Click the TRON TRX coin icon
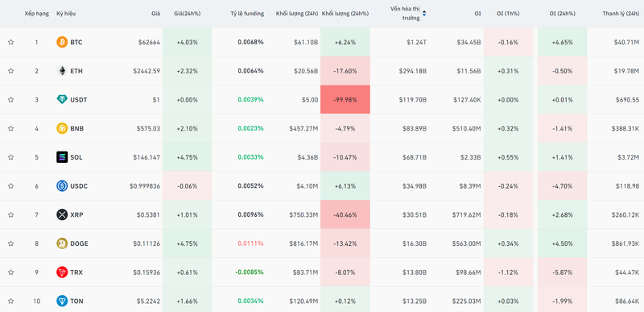The height and width of the screenshot is (312, 644). 62,272
